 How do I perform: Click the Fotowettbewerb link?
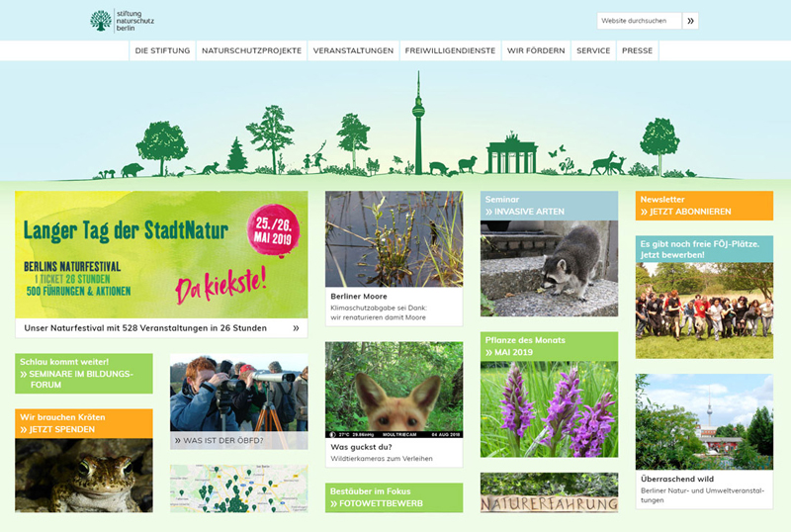pyautogui.click(x=380, y=503)
